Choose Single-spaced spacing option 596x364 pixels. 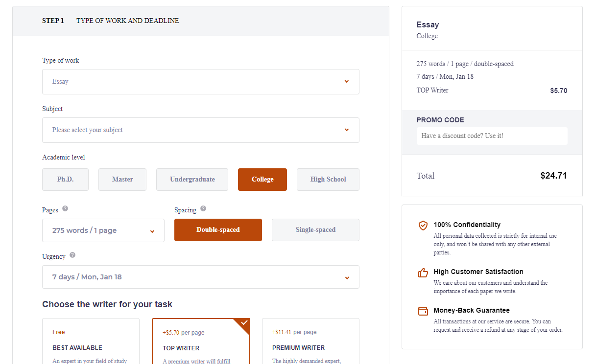315,230
